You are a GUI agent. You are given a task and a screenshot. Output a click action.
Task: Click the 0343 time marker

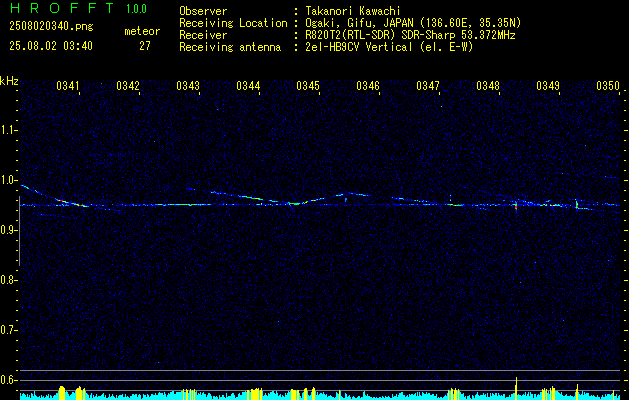point(188,85)
